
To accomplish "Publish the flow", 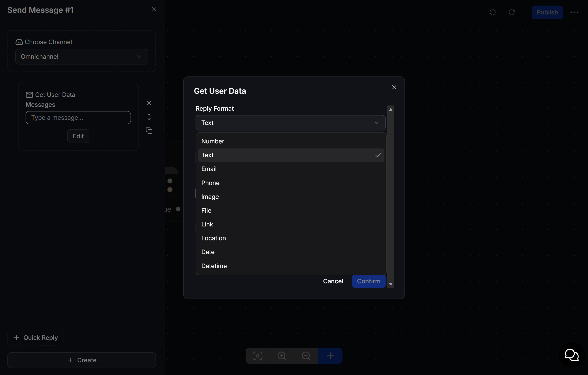I will point(547,12).
